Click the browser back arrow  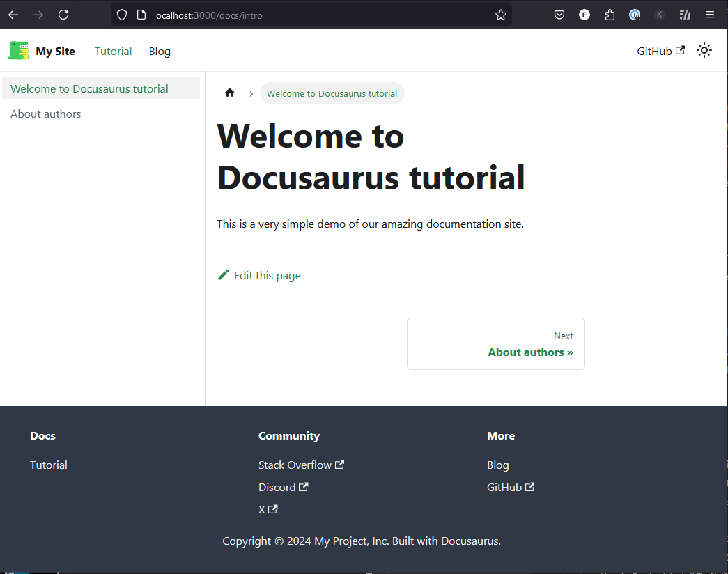pos(13,15)
